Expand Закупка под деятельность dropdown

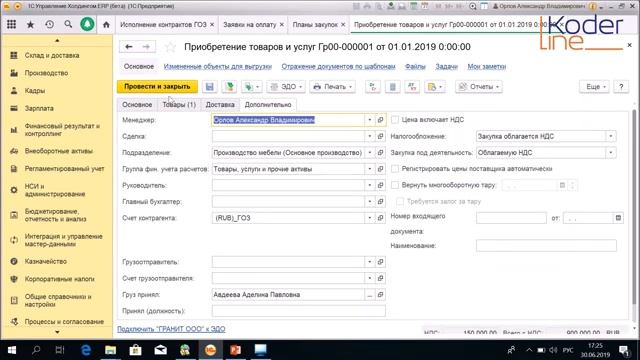tap(611, 153)
